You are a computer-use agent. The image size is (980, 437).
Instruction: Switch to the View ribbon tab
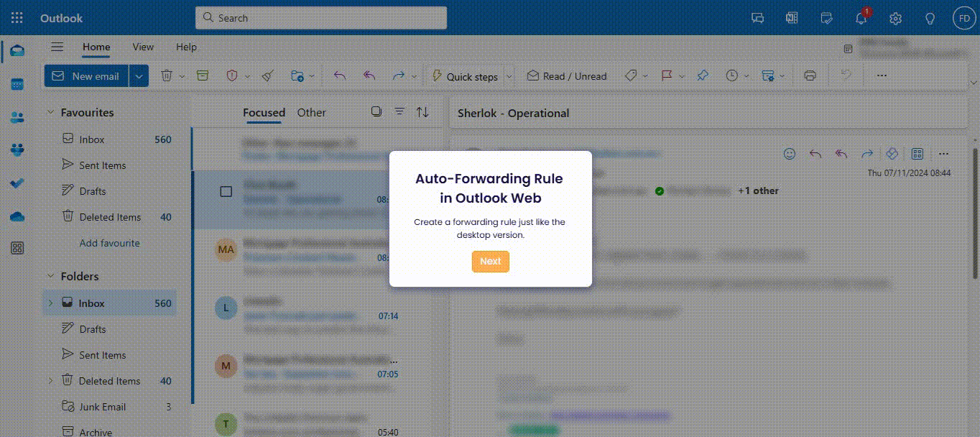click(143, 47)
